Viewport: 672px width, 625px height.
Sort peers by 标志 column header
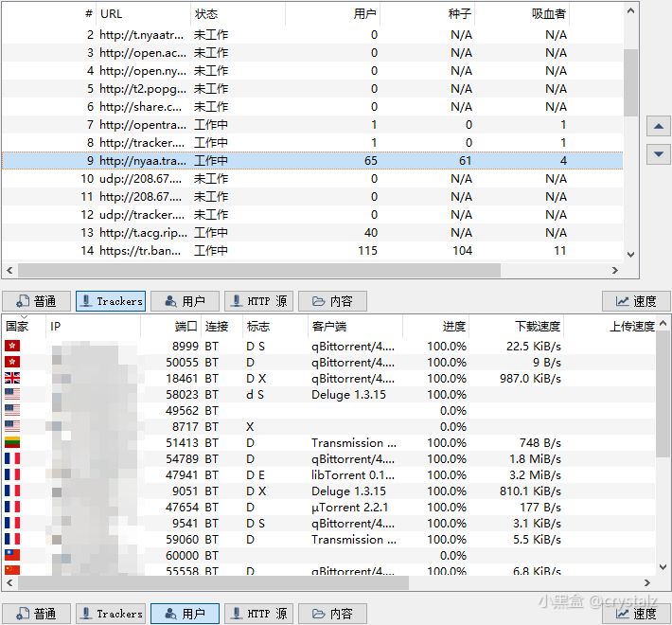pyautogui.click(x=275, y=326)
